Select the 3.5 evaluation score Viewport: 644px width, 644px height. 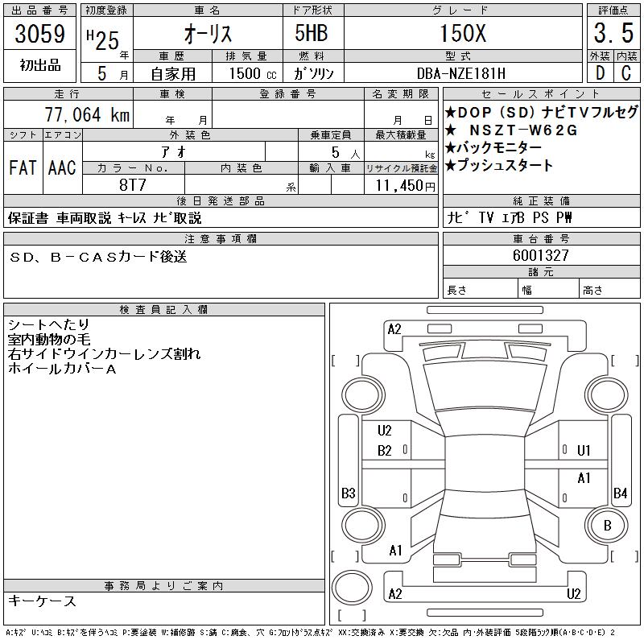point(613,34)
